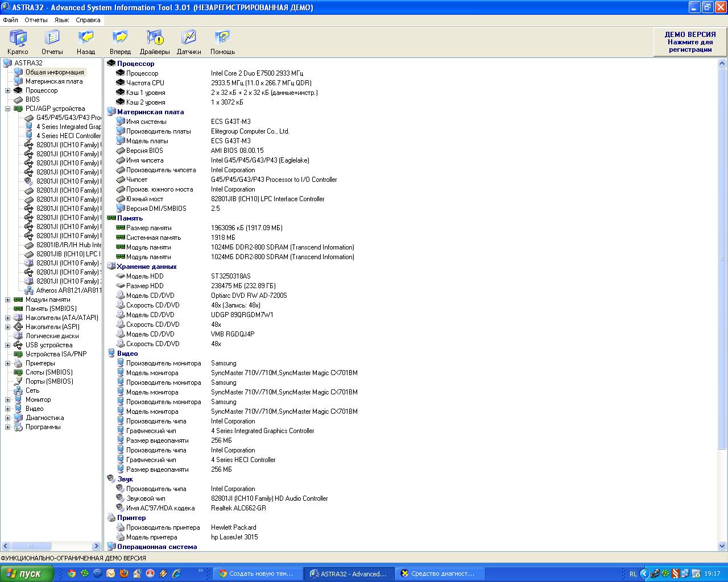
Task: Open the Датчики sensors icon
Action: point(188,38)
